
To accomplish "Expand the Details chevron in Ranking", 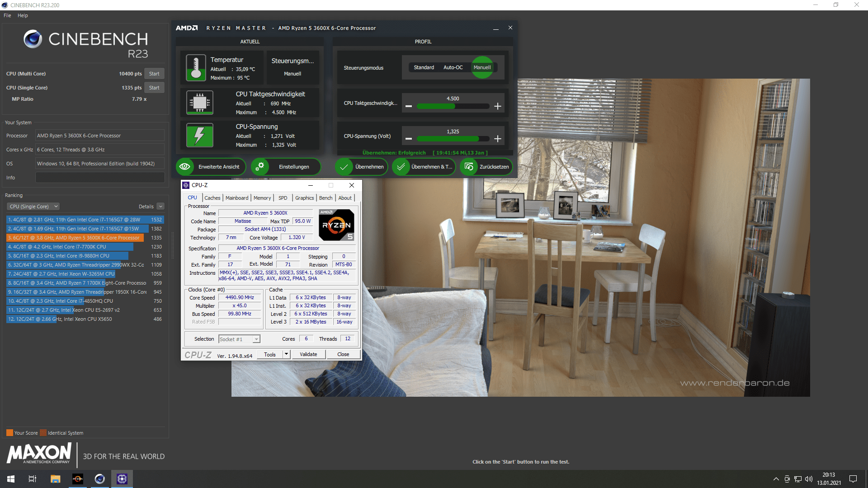I will tap(160, 206).
